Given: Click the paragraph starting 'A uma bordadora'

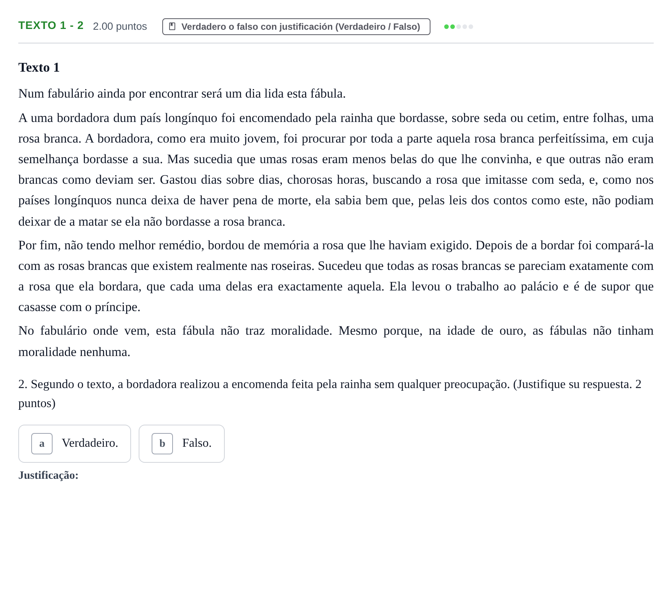Looking at the screenshot, I should (x=336, y=170).
